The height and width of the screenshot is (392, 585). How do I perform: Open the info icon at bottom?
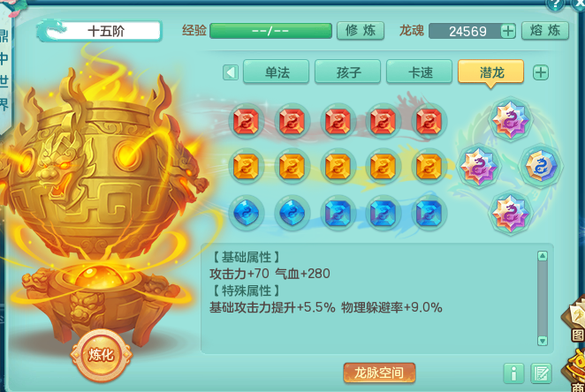(513, 373)
